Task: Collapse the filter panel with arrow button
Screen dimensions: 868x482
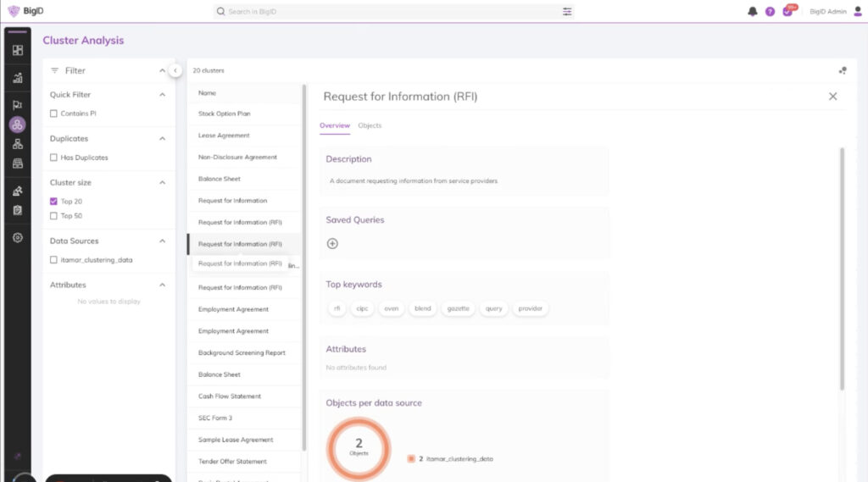Action: coord(175,70)
